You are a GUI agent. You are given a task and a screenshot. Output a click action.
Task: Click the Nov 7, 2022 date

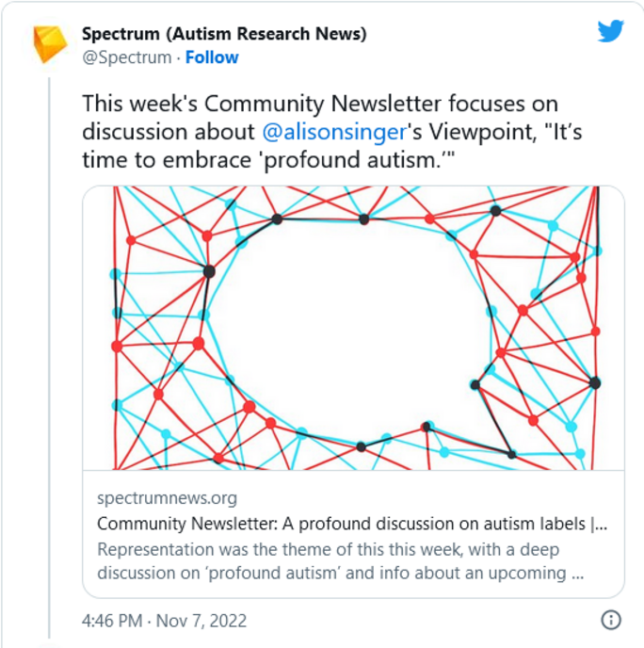tap(201, 621)
